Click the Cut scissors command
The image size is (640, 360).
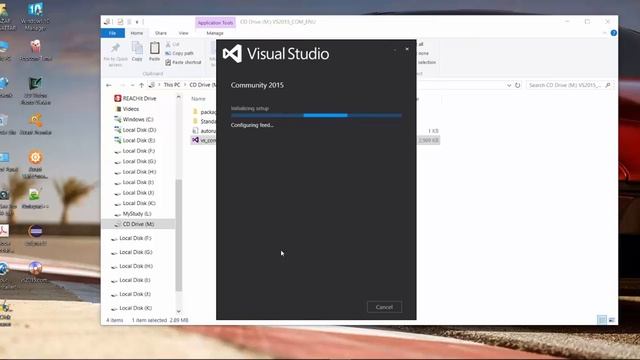click(172, 44)
